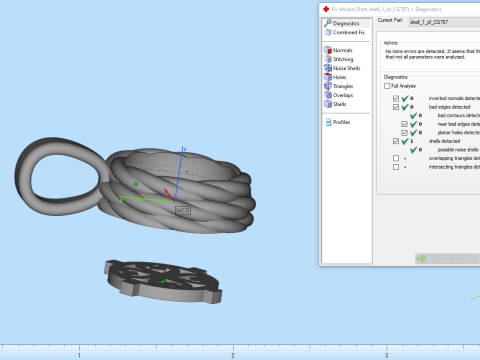This screenshot has height=360, width=480.
Task: Select the Overlaps fix tool
Action: pos(339,95)
